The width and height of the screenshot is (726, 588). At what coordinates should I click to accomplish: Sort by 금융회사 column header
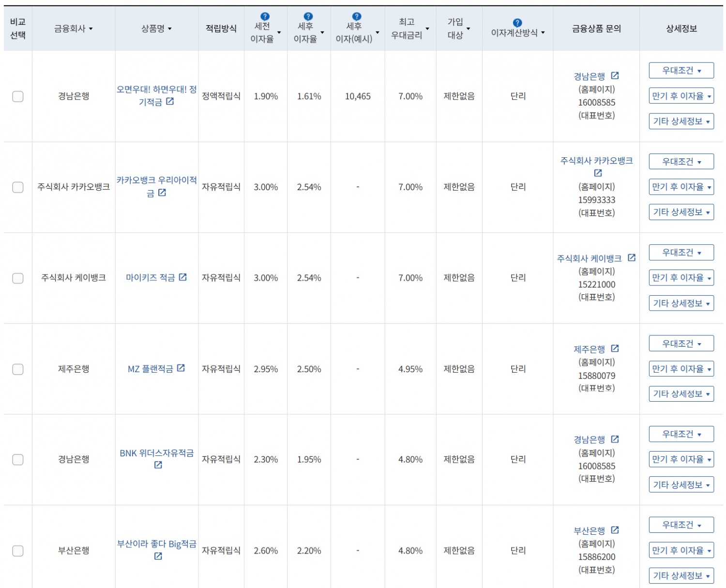[74, 29]
